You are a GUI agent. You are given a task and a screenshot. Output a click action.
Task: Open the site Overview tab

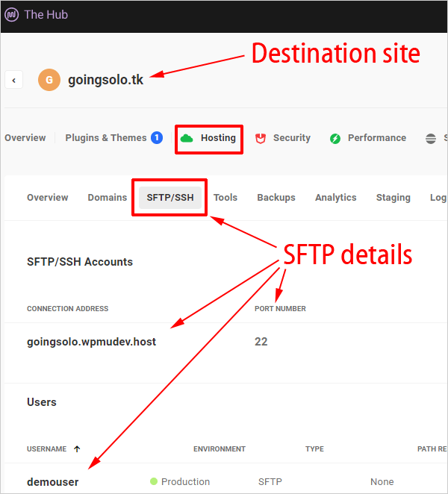click(x=25, y=137)
